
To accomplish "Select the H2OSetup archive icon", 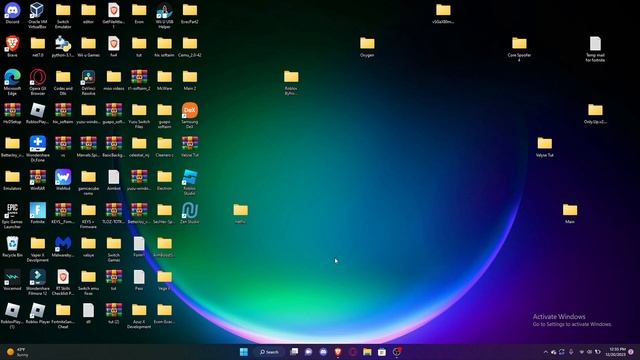I will (x=12, y=113).
